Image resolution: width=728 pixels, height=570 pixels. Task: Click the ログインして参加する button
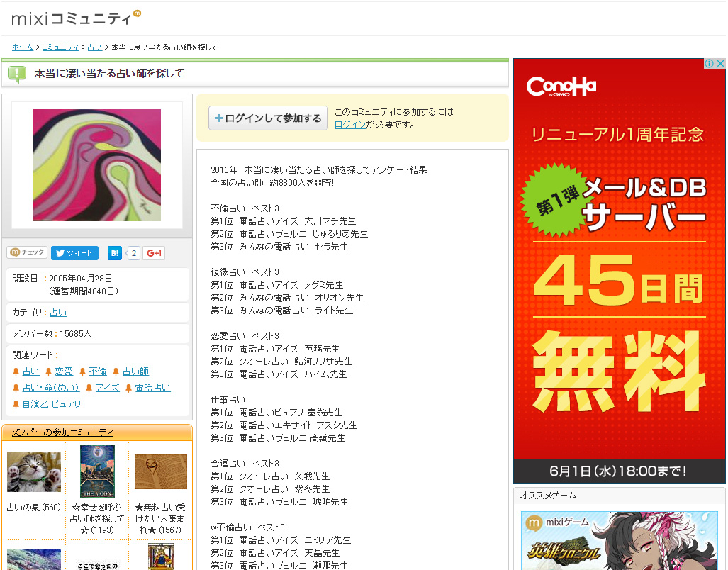[x=269, y=118]
